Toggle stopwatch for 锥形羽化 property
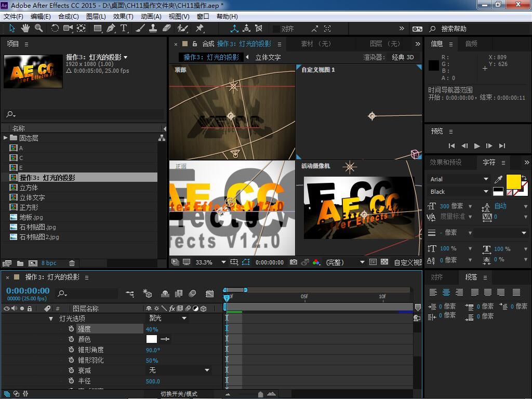This screenshot has width=532, height=399. point(71,360)
